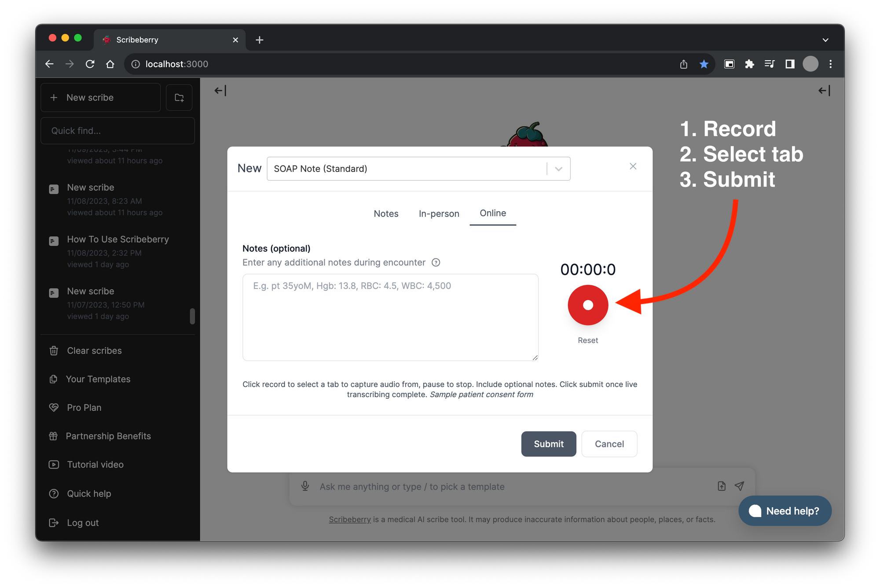Click the send paper plane icon
The width and height of the screenshot is (880, 588).
[740, 486]
